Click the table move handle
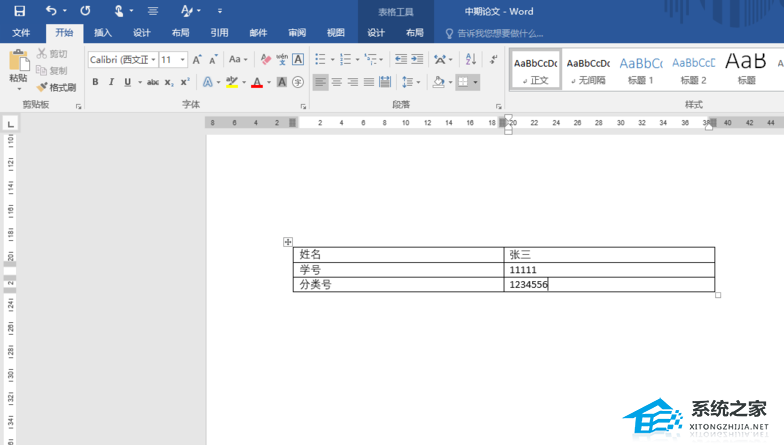The width and height of the screenshot is (784, 445). (288, 242)
